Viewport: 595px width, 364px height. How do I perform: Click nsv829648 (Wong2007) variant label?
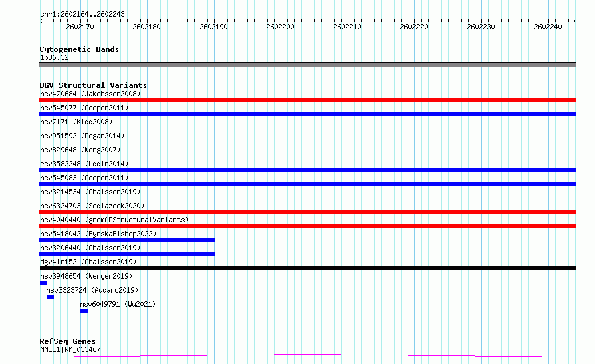click(x=80, y=150)
